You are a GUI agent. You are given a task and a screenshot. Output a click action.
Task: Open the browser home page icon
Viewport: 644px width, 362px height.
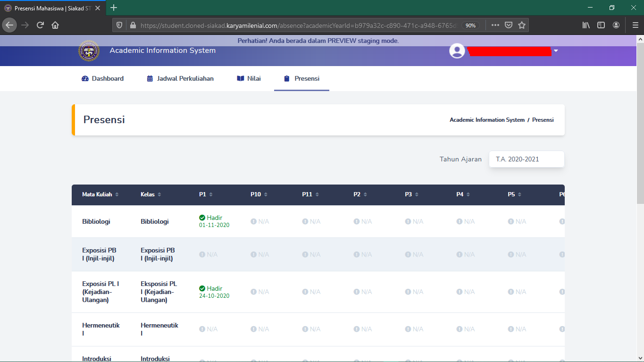point(55,25)
